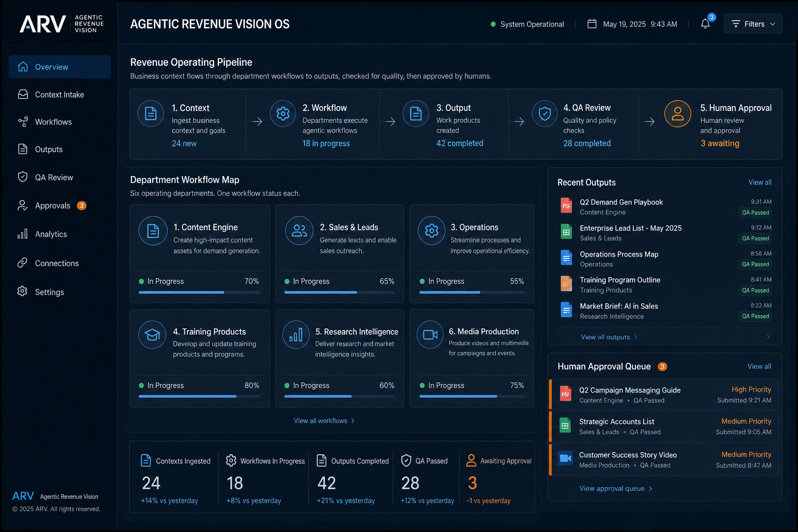Select the Human Approval person icon

(677, 113)
